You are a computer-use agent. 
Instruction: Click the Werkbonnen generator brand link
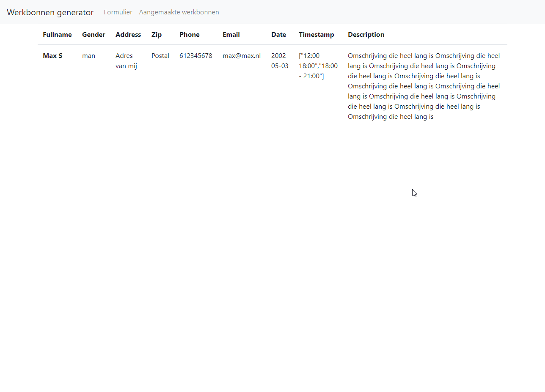click(50, 12)
